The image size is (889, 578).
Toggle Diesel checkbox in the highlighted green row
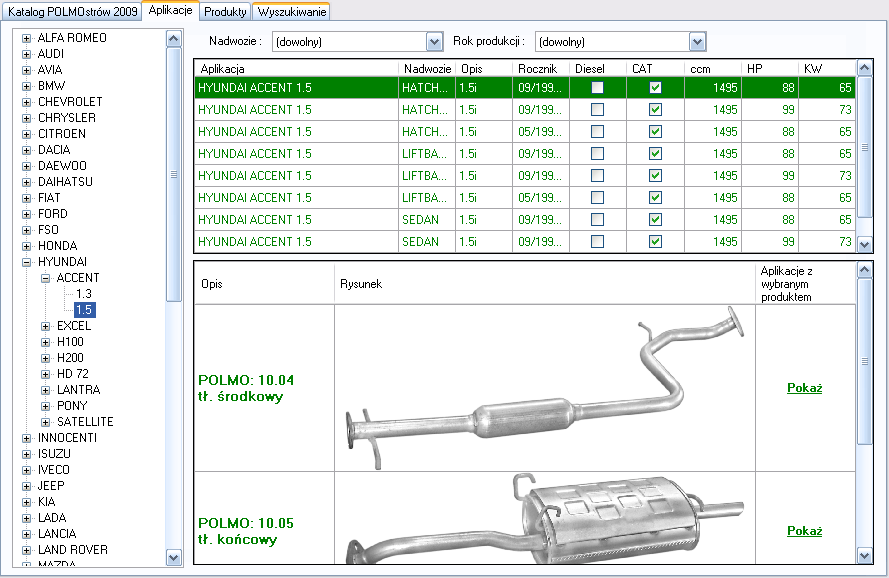coord(597,87)
